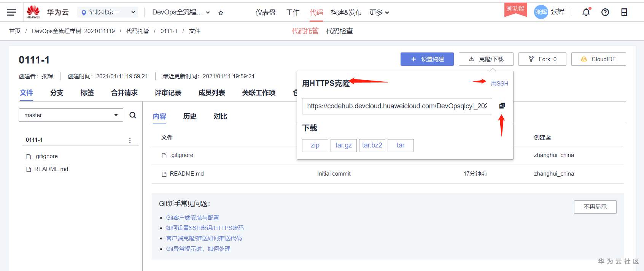Click Initial commit message of README.md
The height and width of the screenshot is (271, 644).
click(x=334, y=174)
